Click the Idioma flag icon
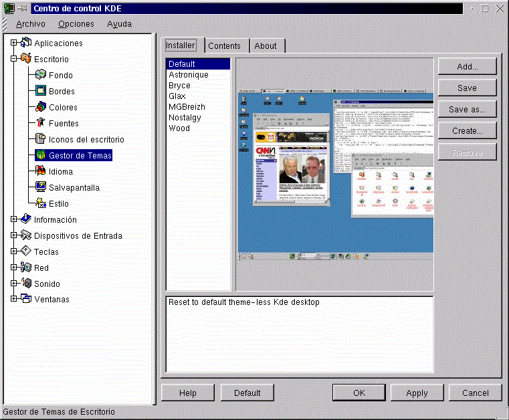The width and height of the screenshot is (509, 420). (40, 172)
